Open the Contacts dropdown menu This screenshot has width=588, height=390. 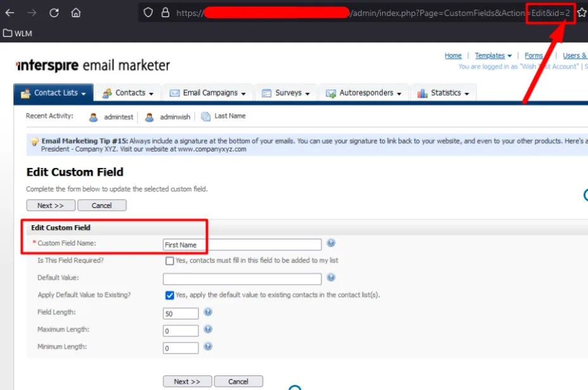pyautogui.click(x=129, y=93)
